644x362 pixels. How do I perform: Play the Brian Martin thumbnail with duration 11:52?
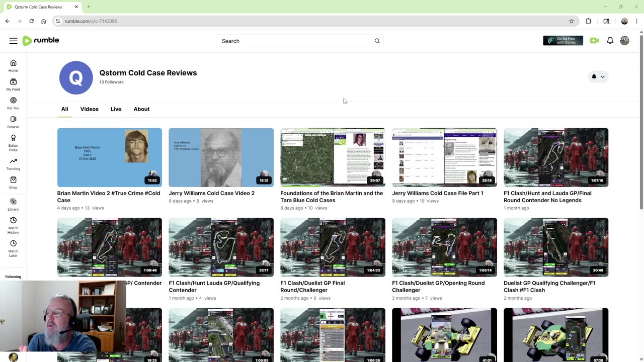tap(110, 157)
